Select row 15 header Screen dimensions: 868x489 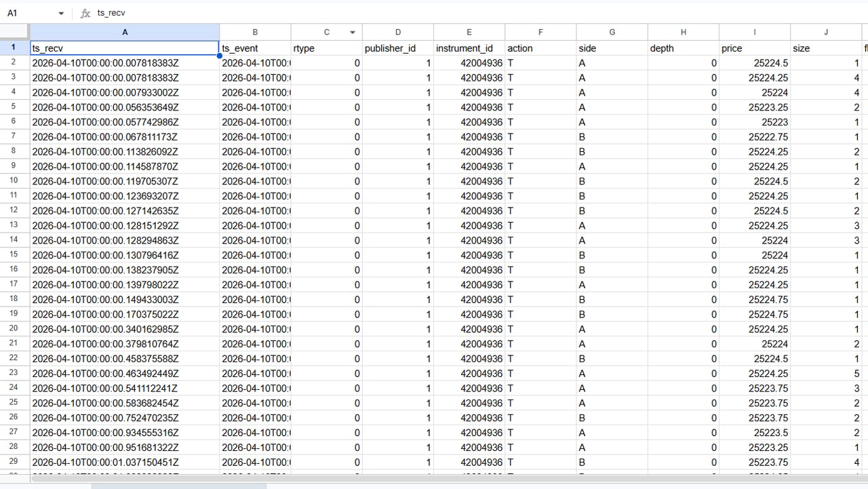click(14, 255)
